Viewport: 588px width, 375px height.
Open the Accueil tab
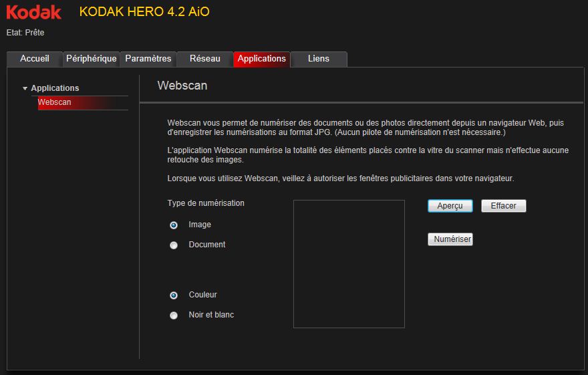[x=35, y=59]
